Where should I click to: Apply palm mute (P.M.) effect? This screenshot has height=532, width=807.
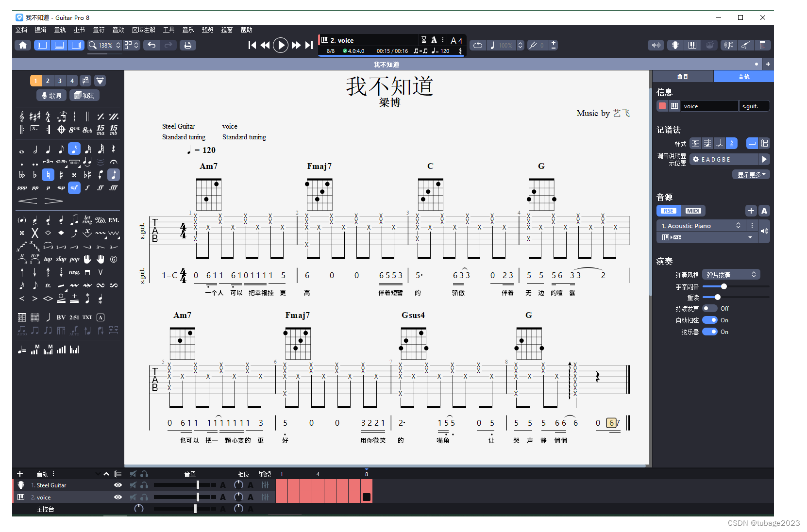point(114,220)
